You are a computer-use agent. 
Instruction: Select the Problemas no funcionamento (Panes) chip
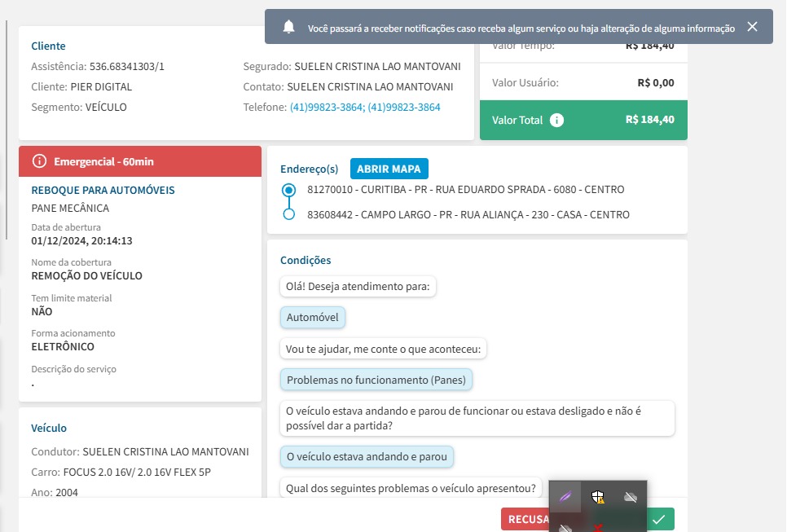click(x=376, y=380)
